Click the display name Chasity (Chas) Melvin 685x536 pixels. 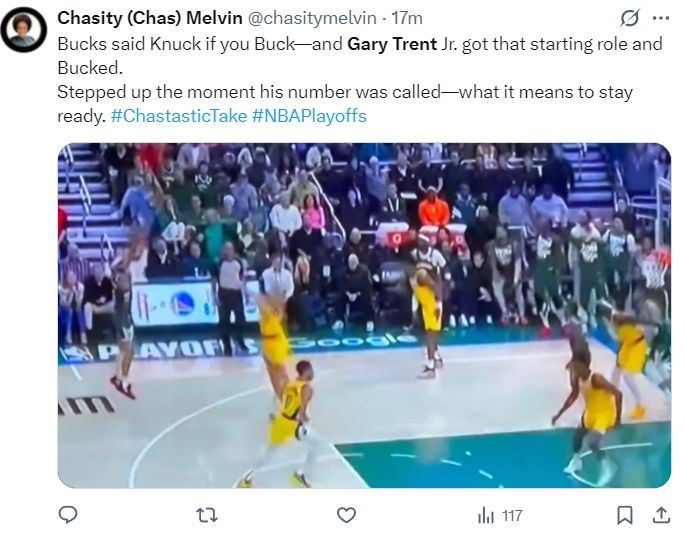coord(149,18)
